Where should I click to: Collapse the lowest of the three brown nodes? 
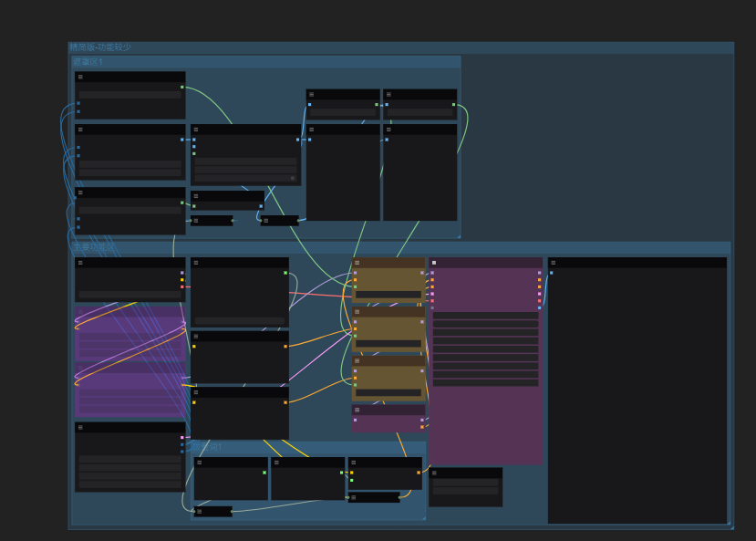(357, 360)
